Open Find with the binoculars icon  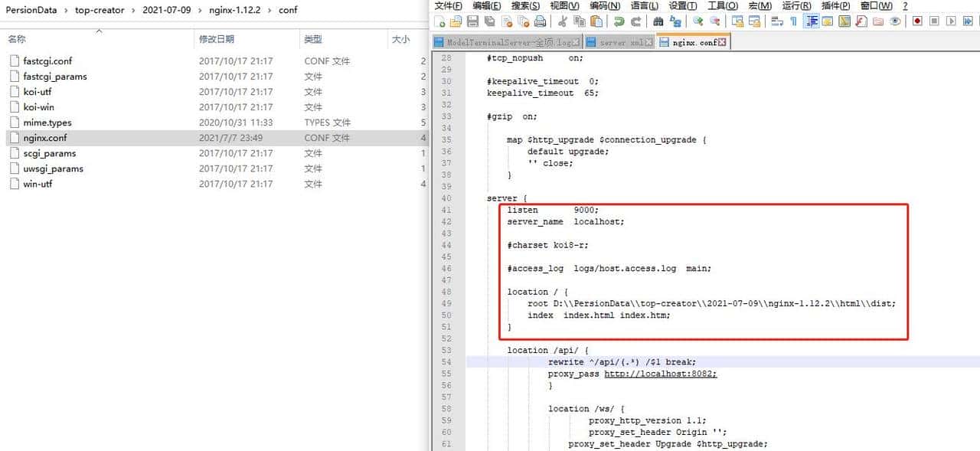coord(658,21)
